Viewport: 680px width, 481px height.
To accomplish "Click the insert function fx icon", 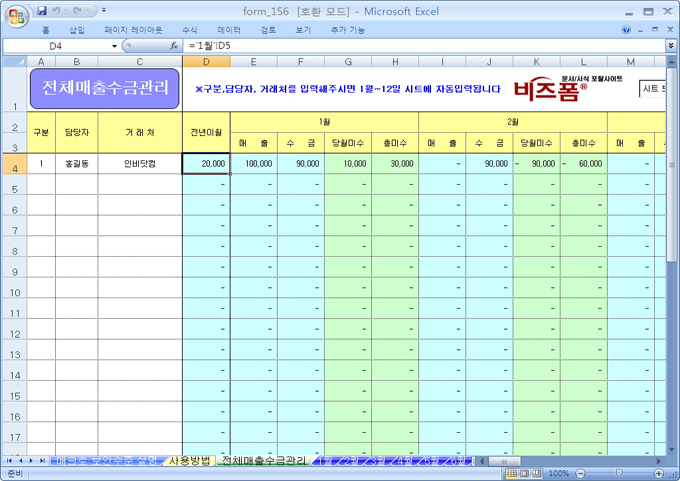I will click(173, 46).
